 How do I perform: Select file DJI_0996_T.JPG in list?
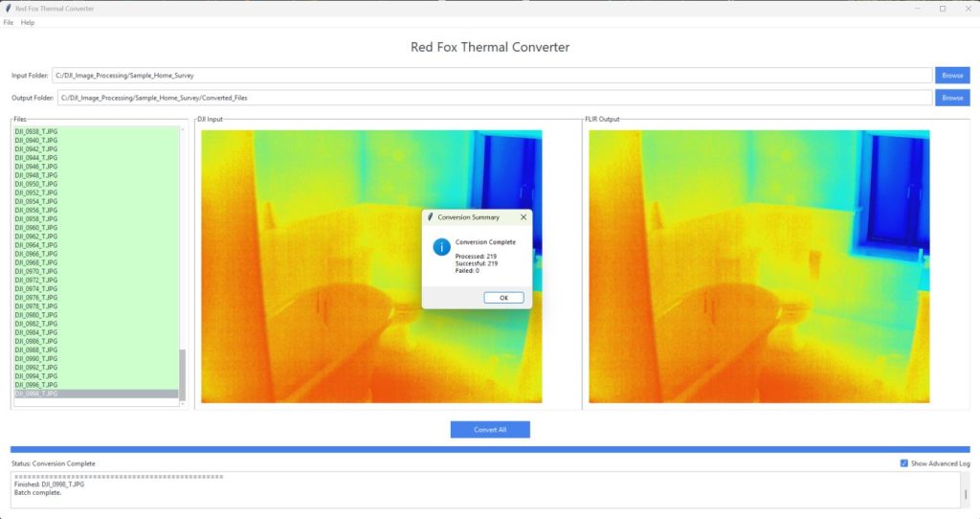pyautogui.click(x=96, y=385)
